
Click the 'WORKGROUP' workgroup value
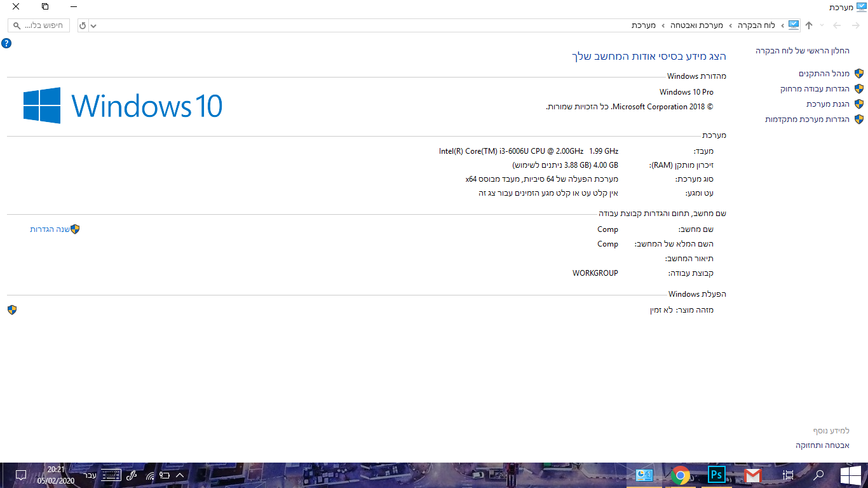pyautogui.click(x=595, y=273)
